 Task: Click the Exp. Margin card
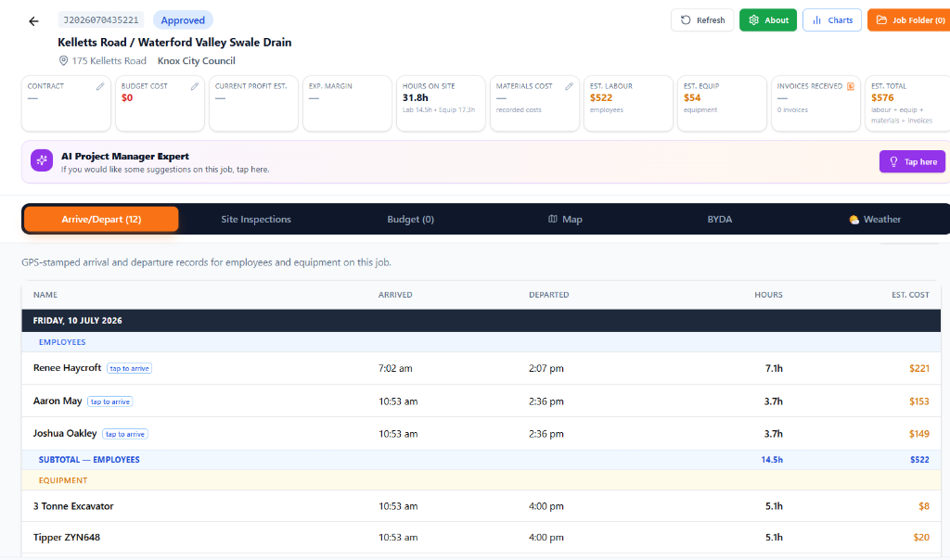[x=347, y=103]
